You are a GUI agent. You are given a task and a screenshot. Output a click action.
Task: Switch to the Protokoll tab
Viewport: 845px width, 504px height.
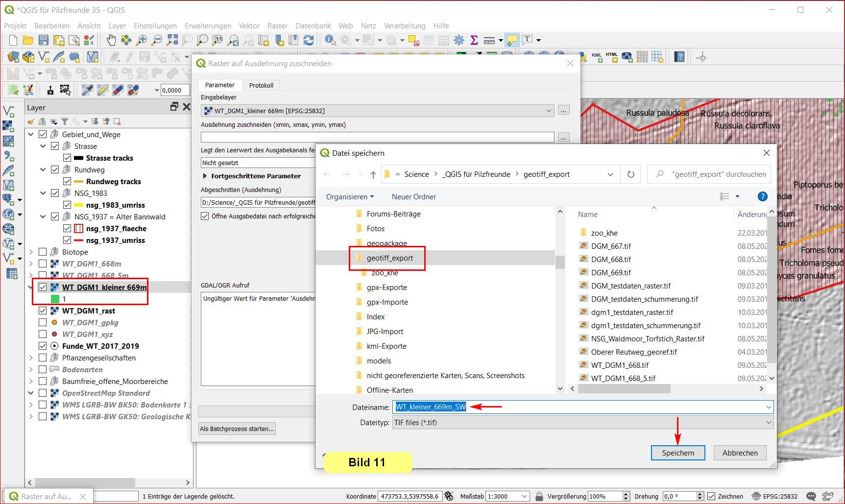point(261,85)
